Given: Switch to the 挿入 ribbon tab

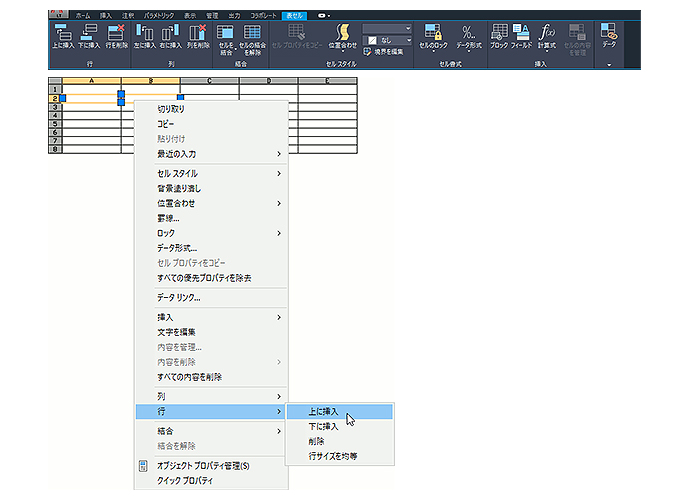Looking at the screenshot, I should [106, 16].
